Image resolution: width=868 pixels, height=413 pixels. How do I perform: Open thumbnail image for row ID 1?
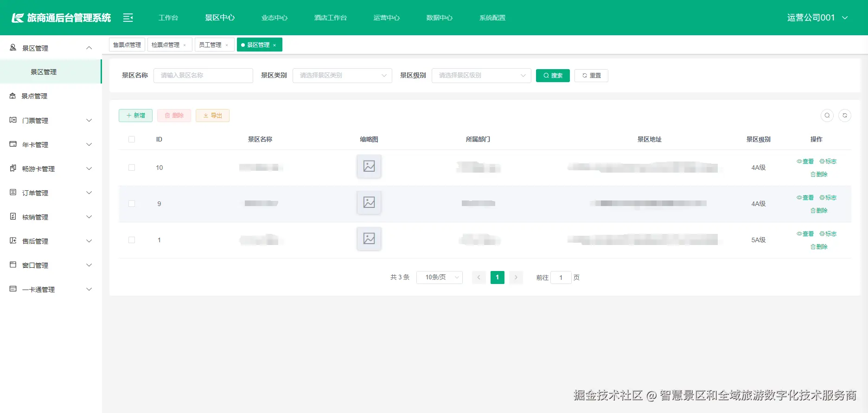pos(369,239)
